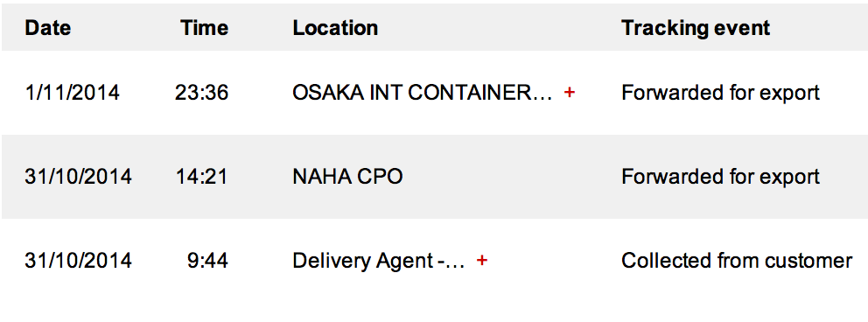Select the 1/11/2014 date cell
This screenshot has width=868, height=322.
(72, 93)
